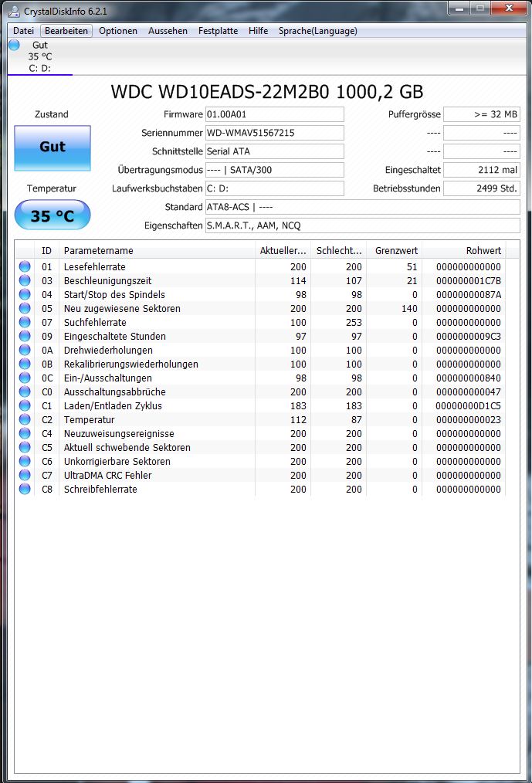Click the Standard field ATA8-ACS
Viewport: 532px width, 783px height.
[x=363, y=207]
